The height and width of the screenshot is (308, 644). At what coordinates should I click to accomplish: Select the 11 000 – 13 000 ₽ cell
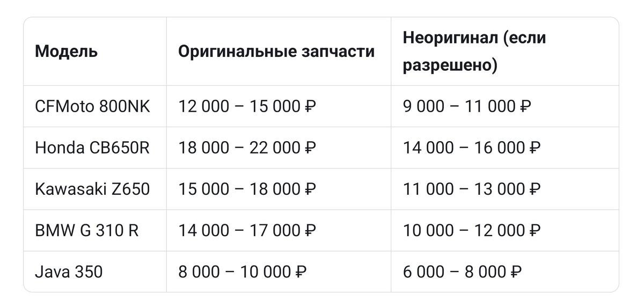click(472, 189)
